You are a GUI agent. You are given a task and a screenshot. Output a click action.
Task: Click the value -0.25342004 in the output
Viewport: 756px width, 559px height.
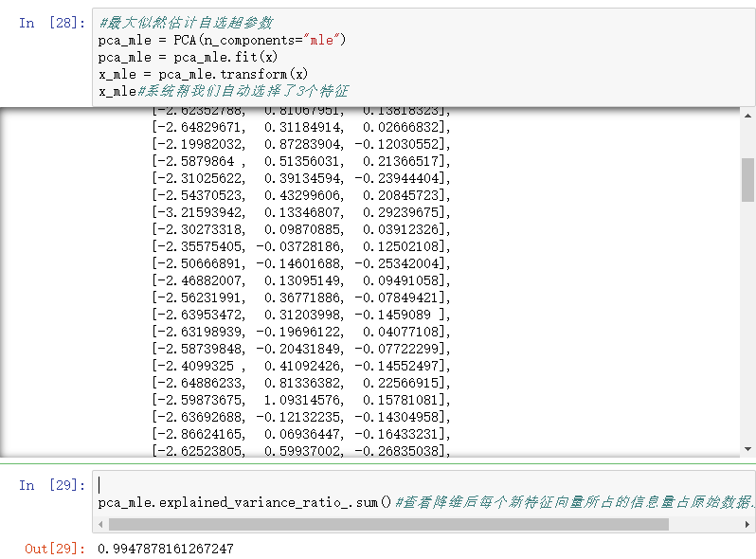[x=396, y=263]
